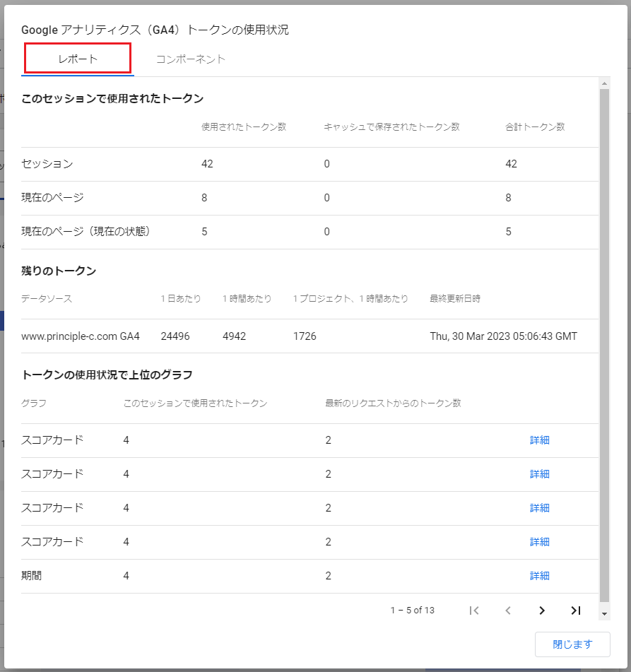Image resolution: width=631 pixels, height=672 pixels.
Task: Click the グラフ column header
Action: point(34,403)
